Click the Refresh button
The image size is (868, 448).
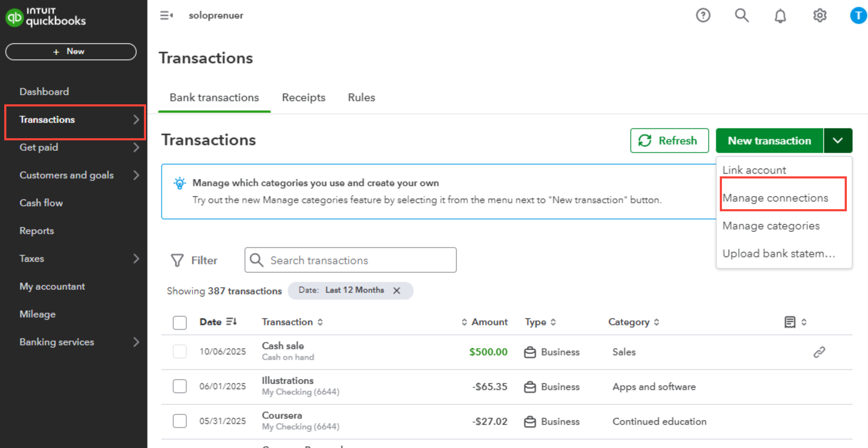[669, 141]
